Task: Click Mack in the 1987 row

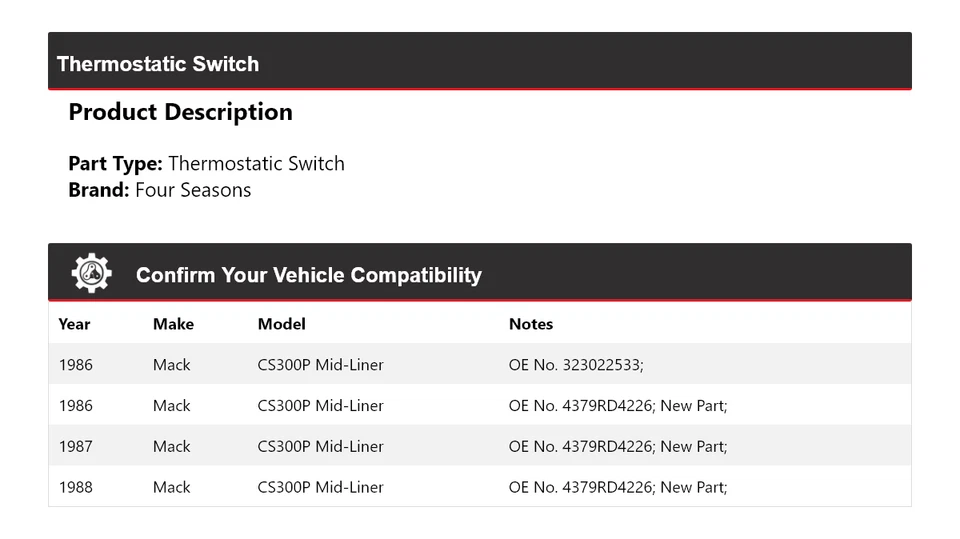Action: click(x=171, y=446)
